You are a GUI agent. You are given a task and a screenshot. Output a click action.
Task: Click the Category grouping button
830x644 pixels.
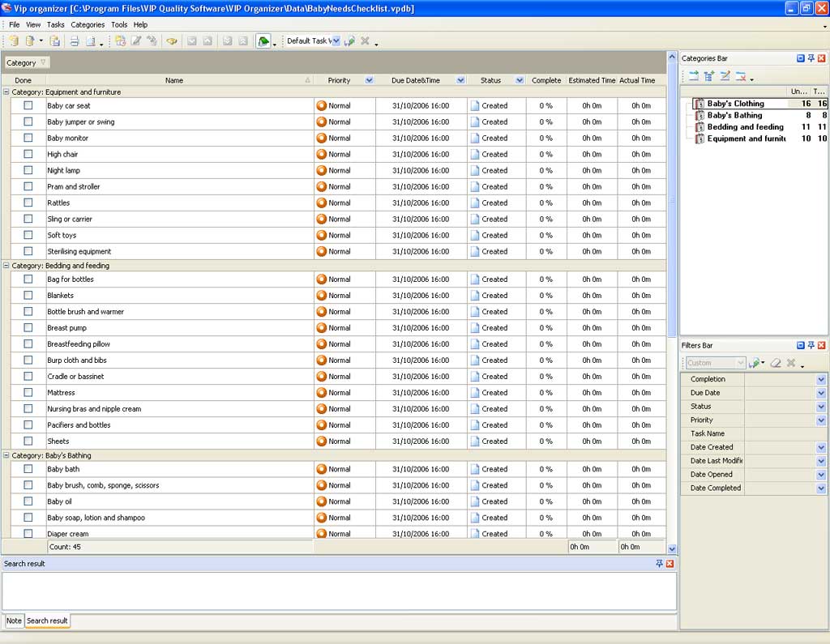tap(27, 62)
